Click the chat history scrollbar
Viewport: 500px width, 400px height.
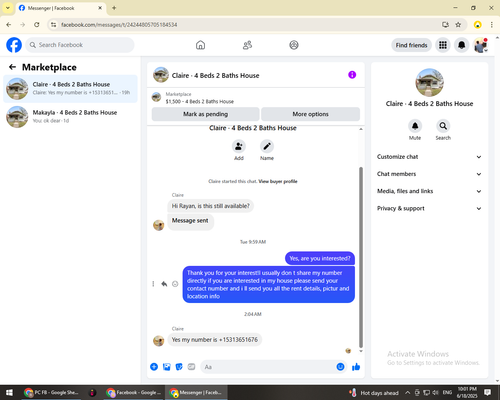tap(361, 257)
